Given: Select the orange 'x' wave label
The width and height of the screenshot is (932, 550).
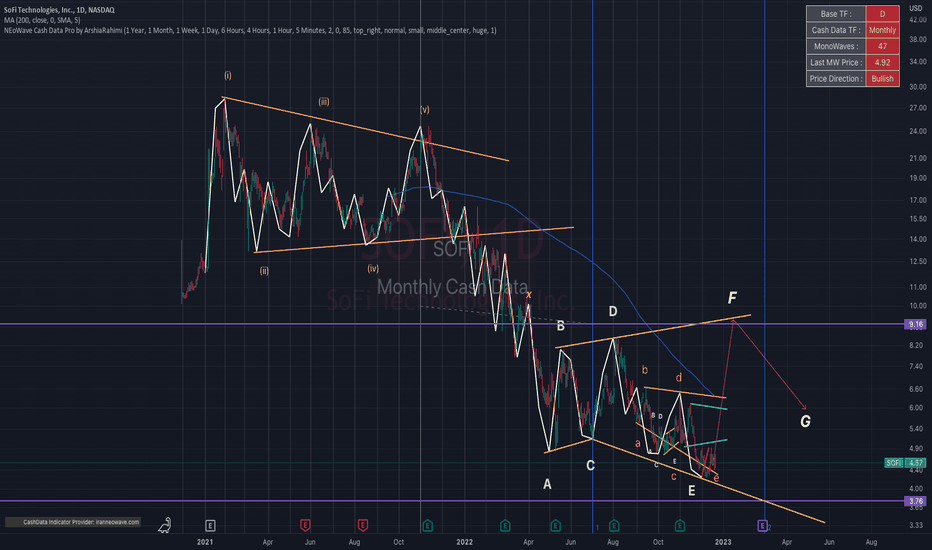Looking at the screenshot, I should click(x=528, y=294).
